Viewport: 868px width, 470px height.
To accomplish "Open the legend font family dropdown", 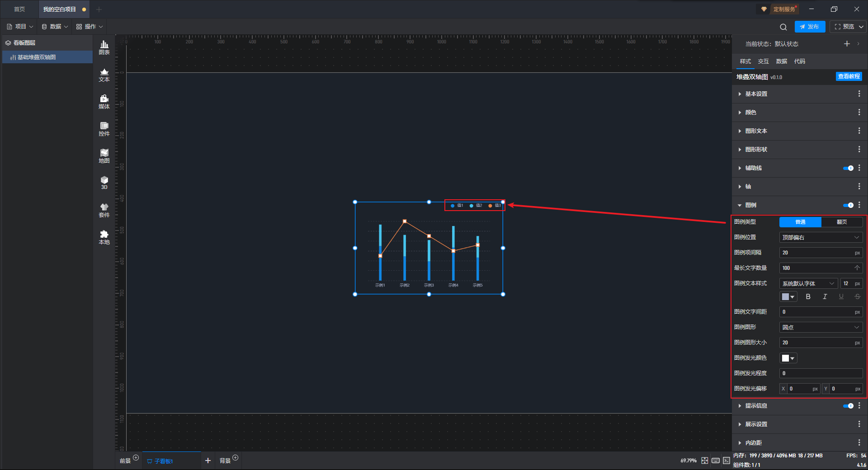I will point(808,283).
